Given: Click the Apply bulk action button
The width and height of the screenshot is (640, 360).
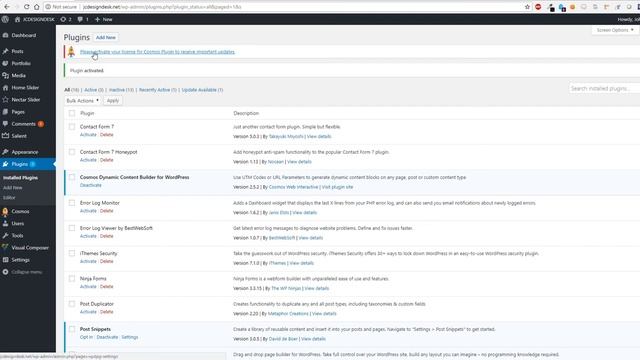Looking at the screenshot, I should [113, 100].
